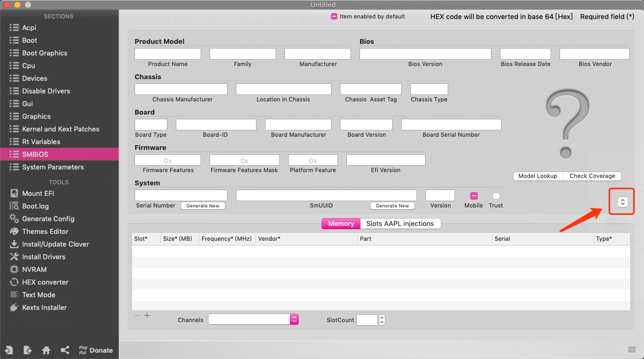Viewport: 644px width, 359px height.
Task: Open the Kexts Installer tool
Action: 44,307
